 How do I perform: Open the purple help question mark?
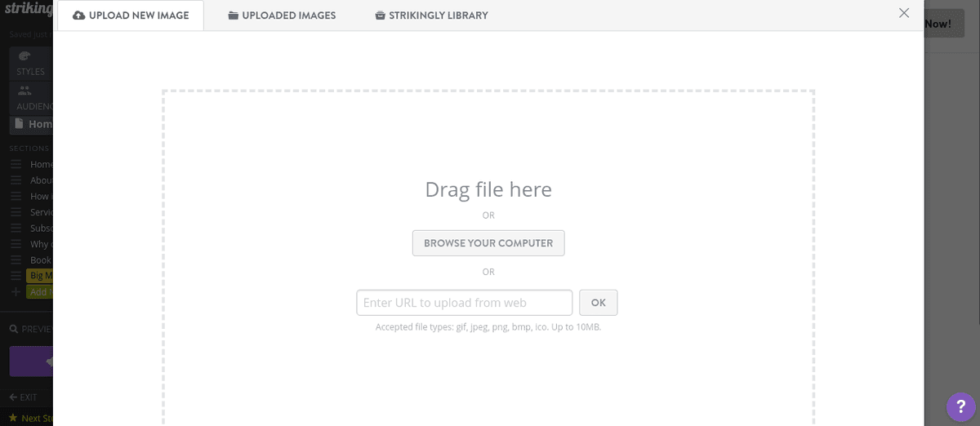point(961,407)
